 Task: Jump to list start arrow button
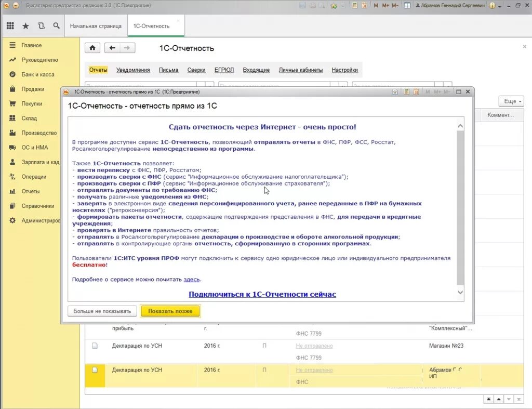point(488,399)
